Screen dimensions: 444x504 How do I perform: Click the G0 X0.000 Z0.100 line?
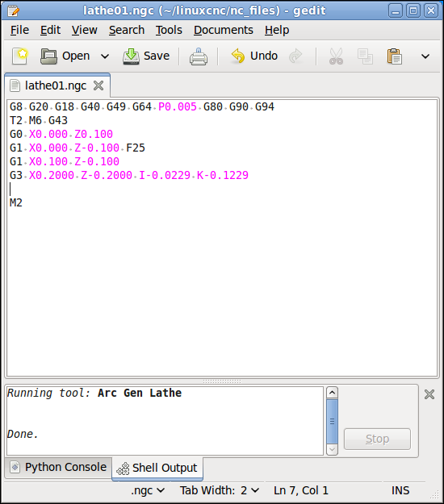tap(61, 134)
